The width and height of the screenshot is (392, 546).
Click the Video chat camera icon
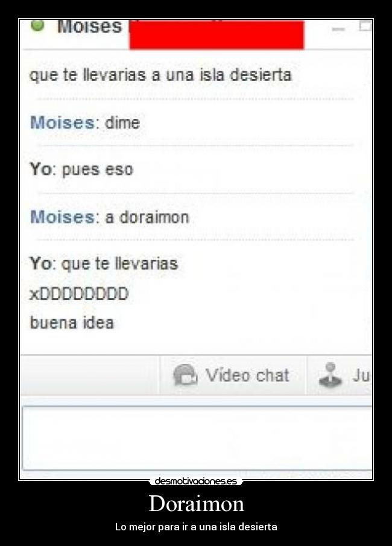point(185,375)
